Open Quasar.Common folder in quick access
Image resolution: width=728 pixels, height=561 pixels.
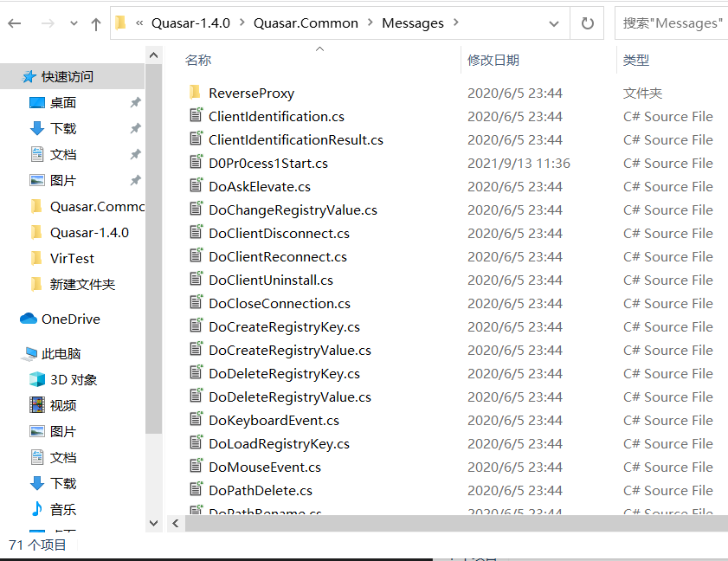(97, 206)
